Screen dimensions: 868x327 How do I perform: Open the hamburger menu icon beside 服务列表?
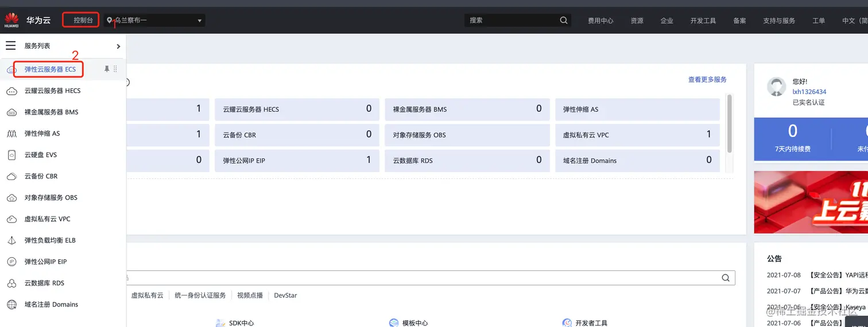tap(10, 46)
